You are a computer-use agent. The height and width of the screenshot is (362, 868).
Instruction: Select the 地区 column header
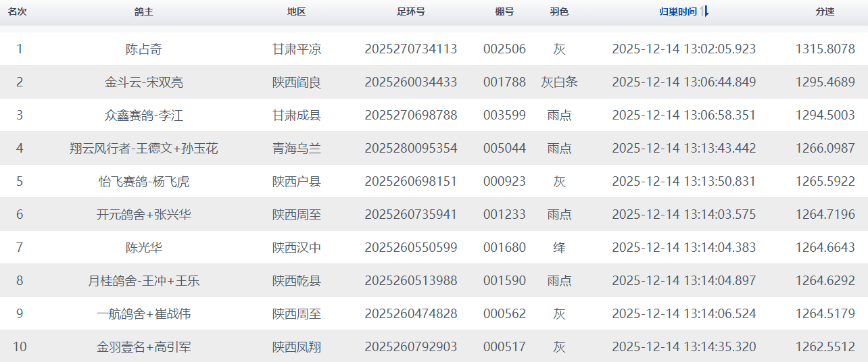coord(296,12)
